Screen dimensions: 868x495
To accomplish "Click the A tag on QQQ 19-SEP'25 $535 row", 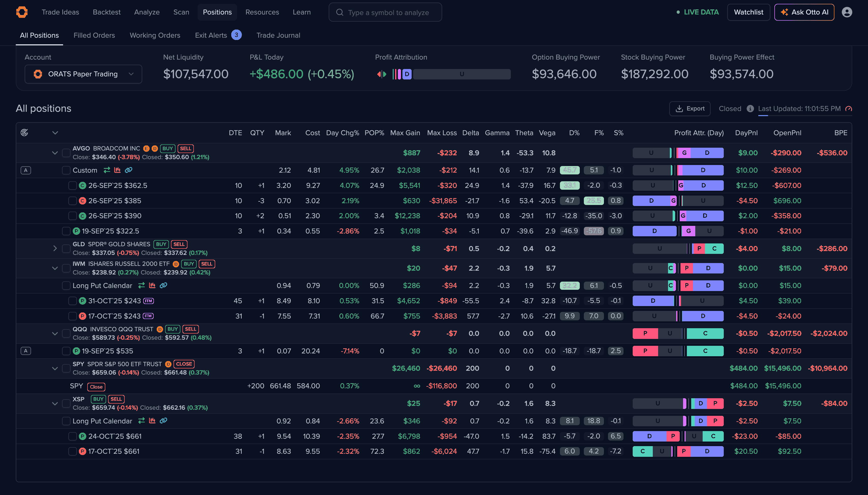I will coord(26,351).
